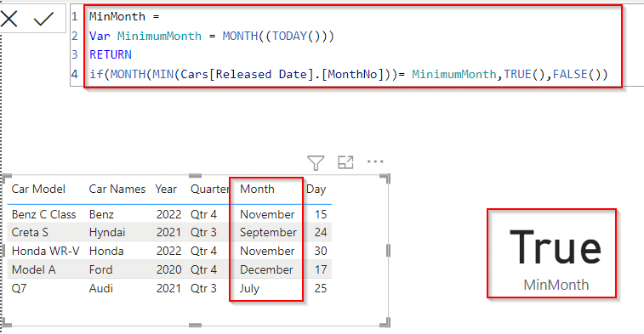The image size is (644, 334).
Task: Grab the right-middle resize handle of table
Action: point(388,251)
